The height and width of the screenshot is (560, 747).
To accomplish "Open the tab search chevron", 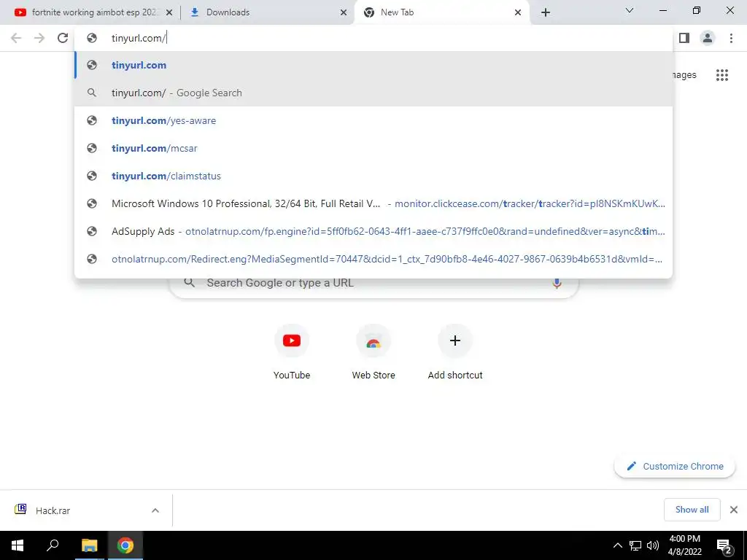I will [x=630, y=10].
